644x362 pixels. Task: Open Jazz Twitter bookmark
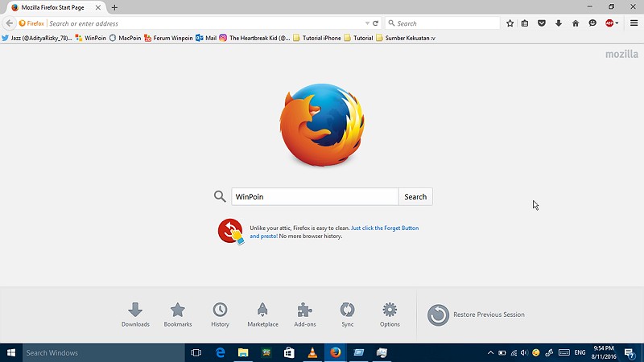[x=37, y=38]
